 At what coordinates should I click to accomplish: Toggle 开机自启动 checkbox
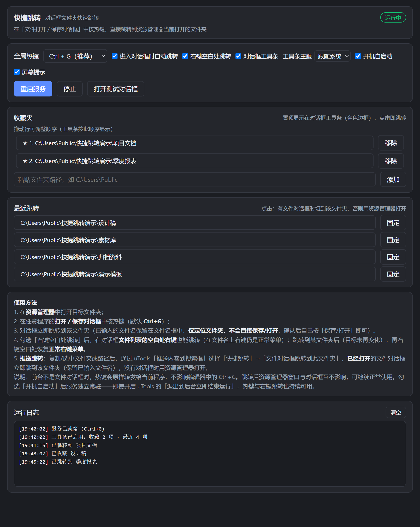358,56
